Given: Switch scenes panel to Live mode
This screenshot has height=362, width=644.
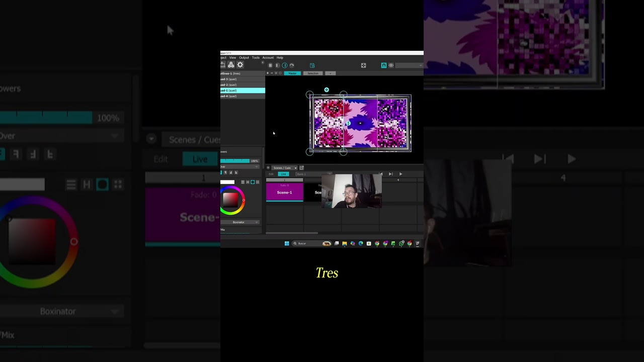Looking at the screenshot, I should 283,174.
